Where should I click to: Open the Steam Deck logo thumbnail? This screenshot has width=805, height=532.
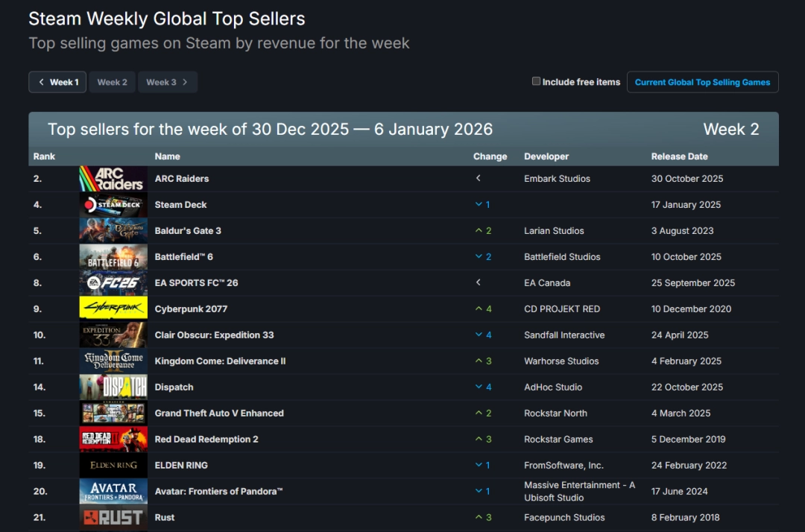pyautogui.click(x=113, y=205)
